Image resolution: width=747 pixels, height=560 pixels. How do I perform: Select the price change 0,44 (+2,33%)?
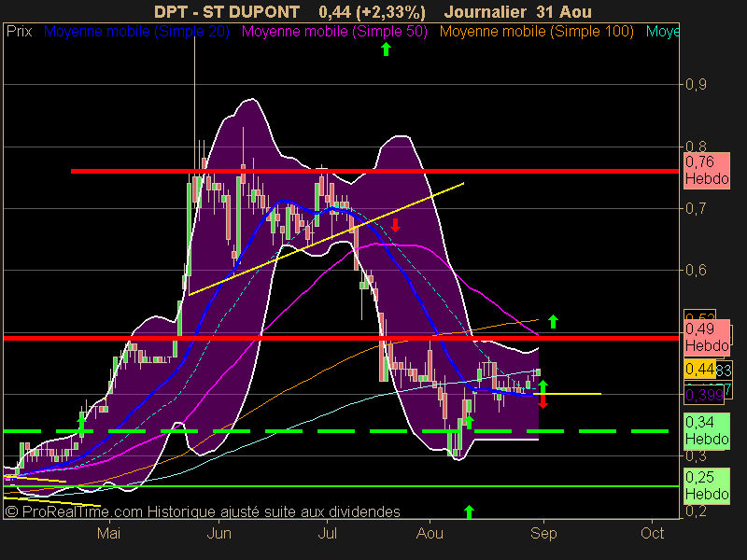(x=372, y=11)
